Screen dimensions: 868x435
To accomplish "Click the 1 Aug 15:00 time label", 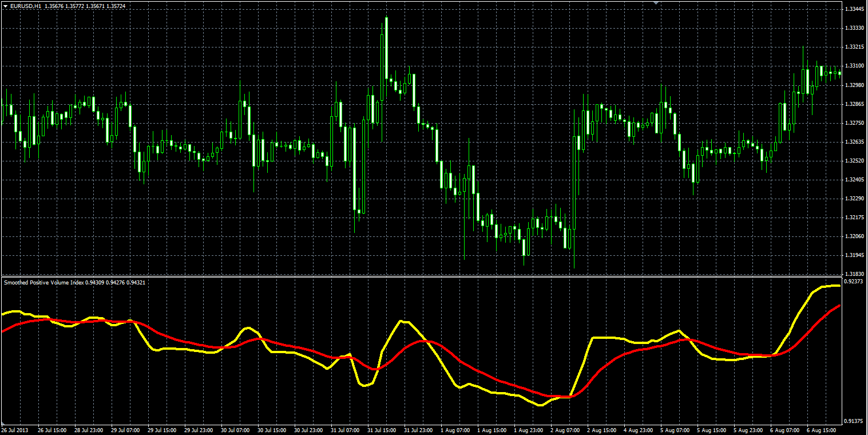I will tap(492, 430).
